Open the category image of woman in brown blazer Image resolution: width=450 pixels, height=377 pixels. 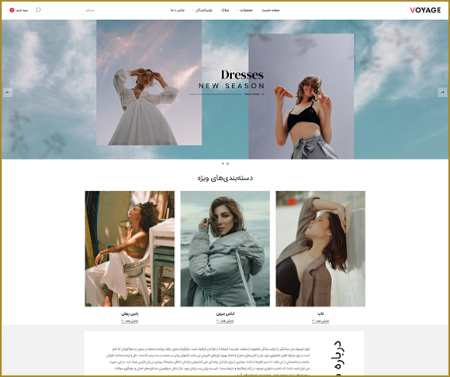tap(320, 249)
